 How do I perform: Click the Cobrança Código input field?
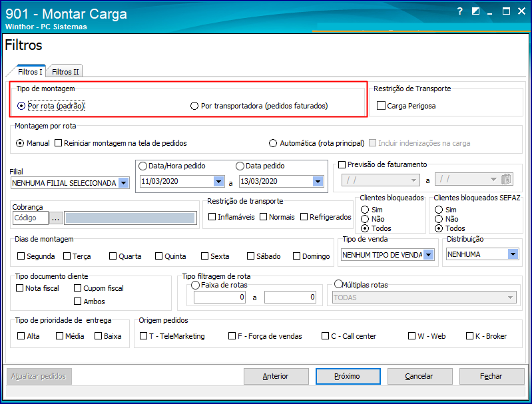[31, 218]
